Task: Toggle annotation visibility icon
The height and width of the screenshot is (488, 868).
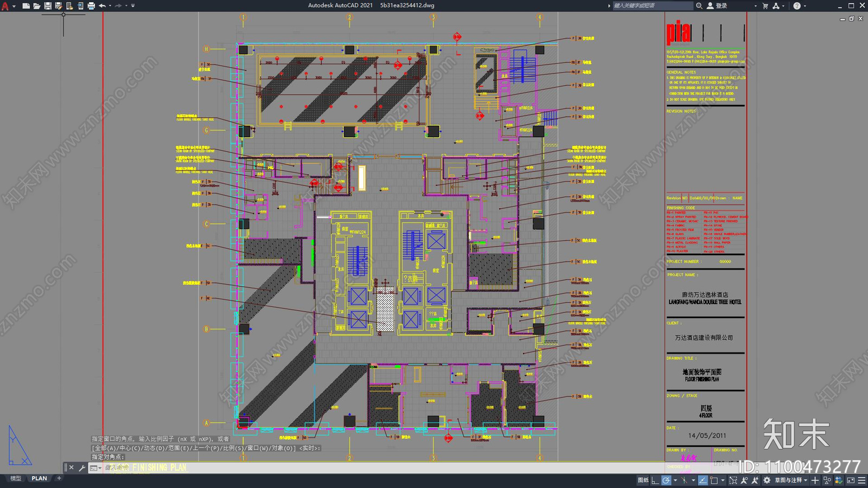Action: click(x=744, y=480)
